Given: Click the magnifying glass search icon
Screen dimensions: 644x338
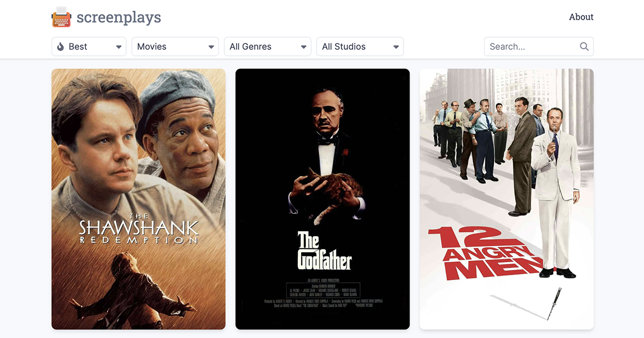Looking at the screenshot, I should 584,47.
